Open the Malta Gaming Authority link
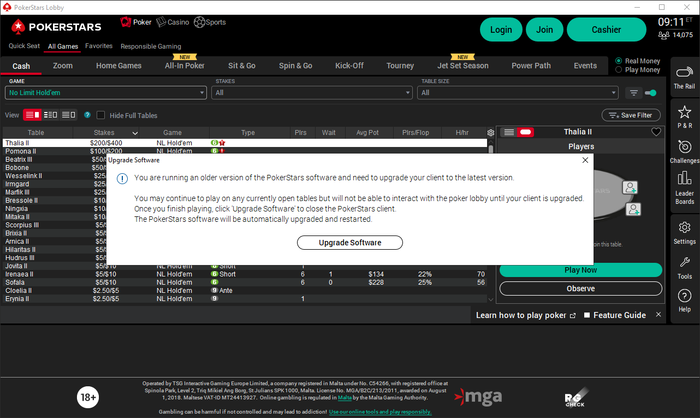The height and width of the screenshot is (418, 700). coord(344,398)
